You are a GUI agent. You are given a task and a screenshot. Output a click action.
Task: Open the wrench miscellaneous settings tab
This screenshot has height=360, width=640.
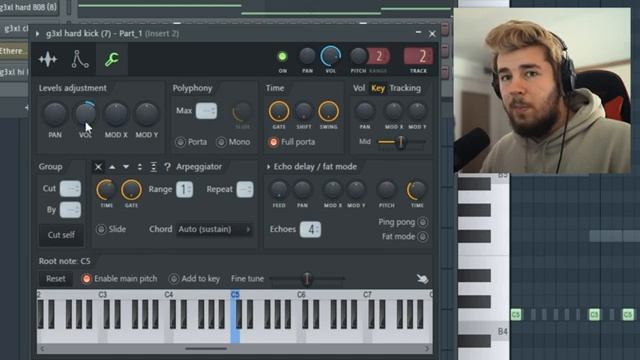pos(111,59)
